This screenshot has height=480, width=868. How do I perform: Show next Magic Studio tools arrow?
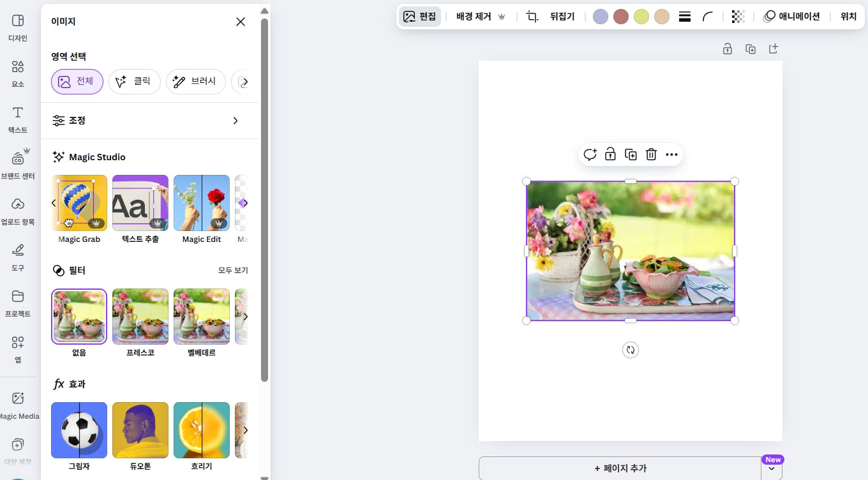pos(245,203)
